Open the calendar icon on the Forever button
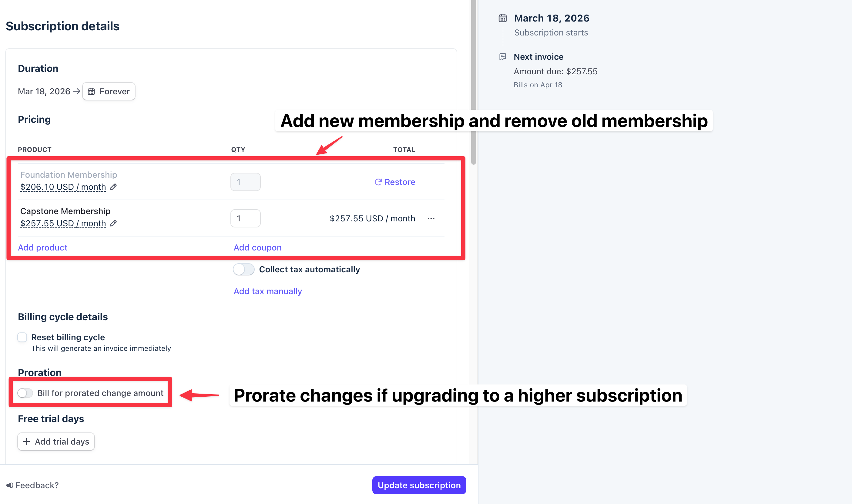 [x=92, y=91]
